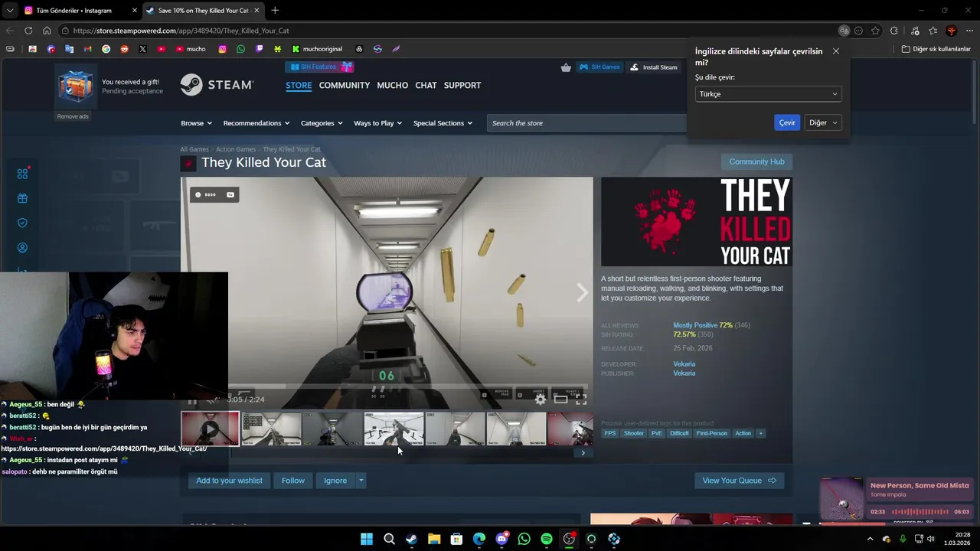
Task: Click the Mostly Positive reviews link
Action: [695, 325]
